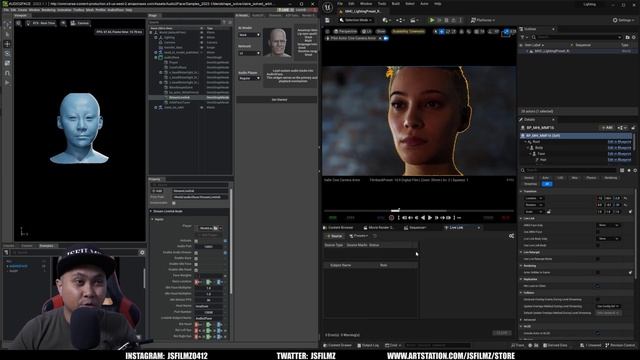Viewport: 640px width, 360px height.
Task: Expand the Advanced section in Details
Action: coord(522,320)
